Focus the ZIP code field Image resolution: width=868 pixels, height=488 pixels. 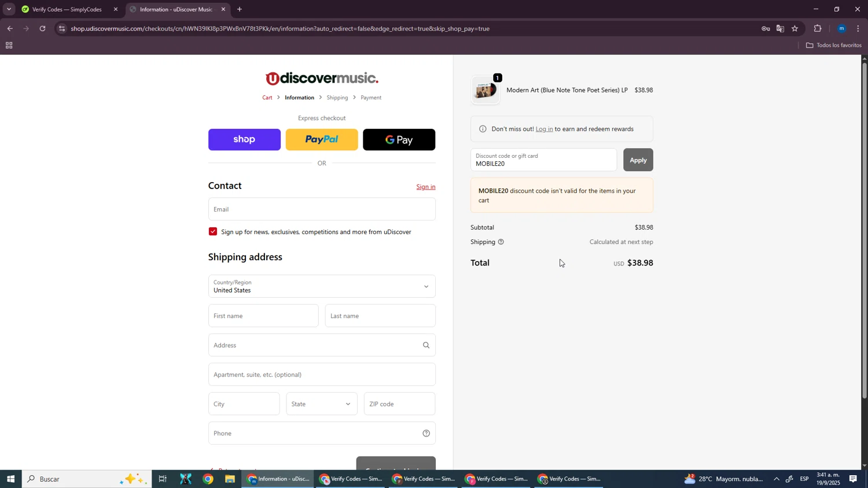point(399,404)
